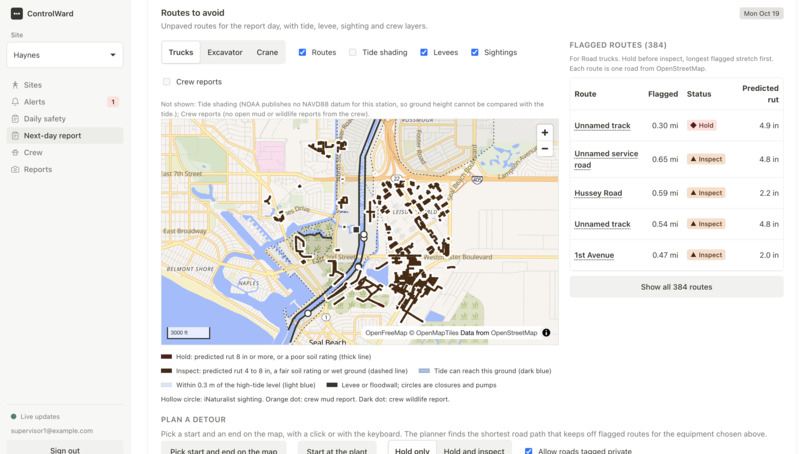Select the Trucks equipment tab

point(181,52)
